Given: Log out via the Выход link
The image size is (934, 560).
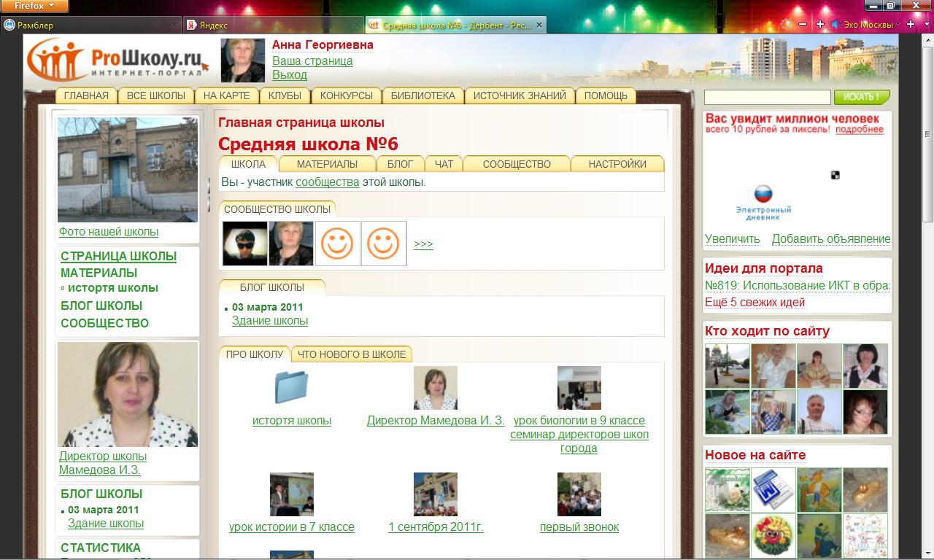Looking at the screenshot, I should click(x=290, y=74).
